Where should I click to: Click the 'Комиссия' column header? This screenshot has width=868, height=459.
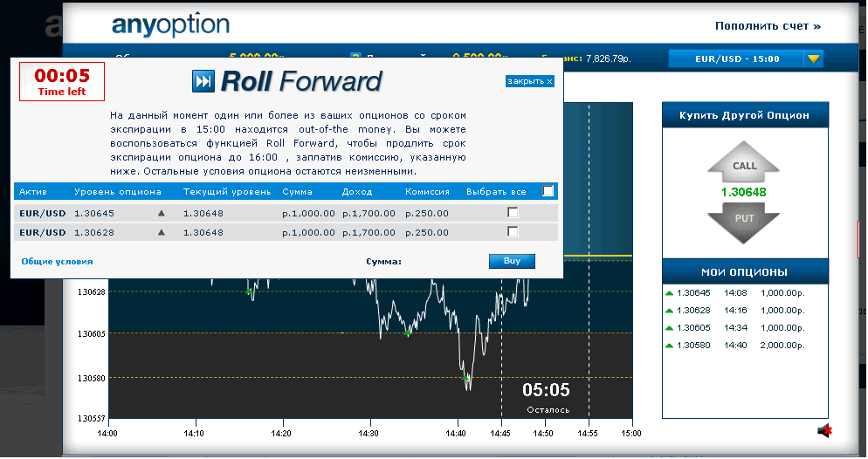(x=427, y=192)
